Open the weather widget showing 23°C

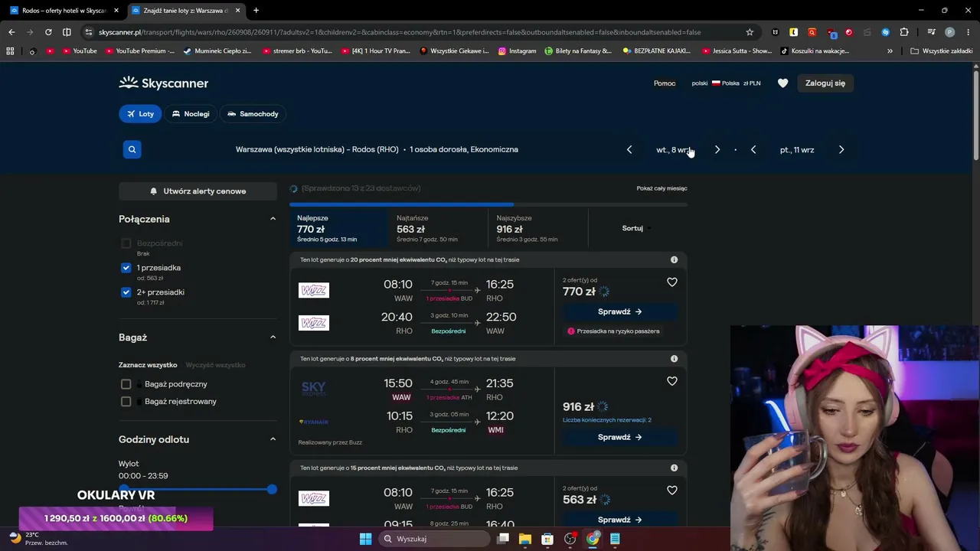(38, 539)
